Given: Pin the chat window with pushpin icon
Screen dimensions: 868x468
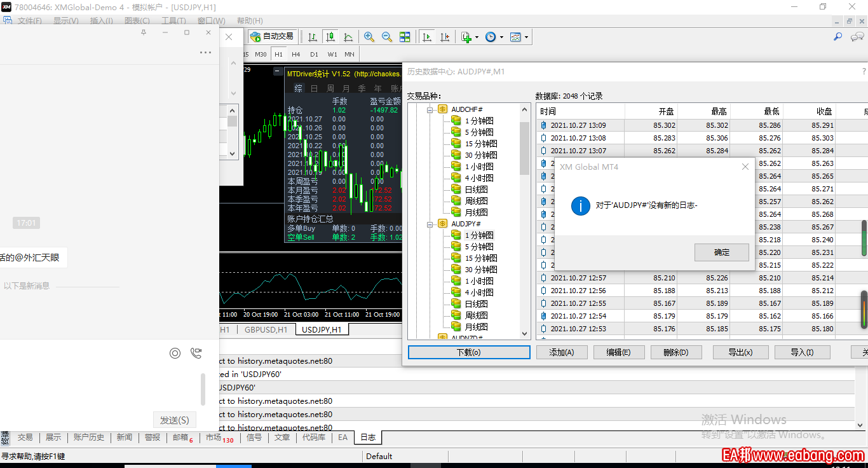Looking at the screenshot, I should [144, 32].
